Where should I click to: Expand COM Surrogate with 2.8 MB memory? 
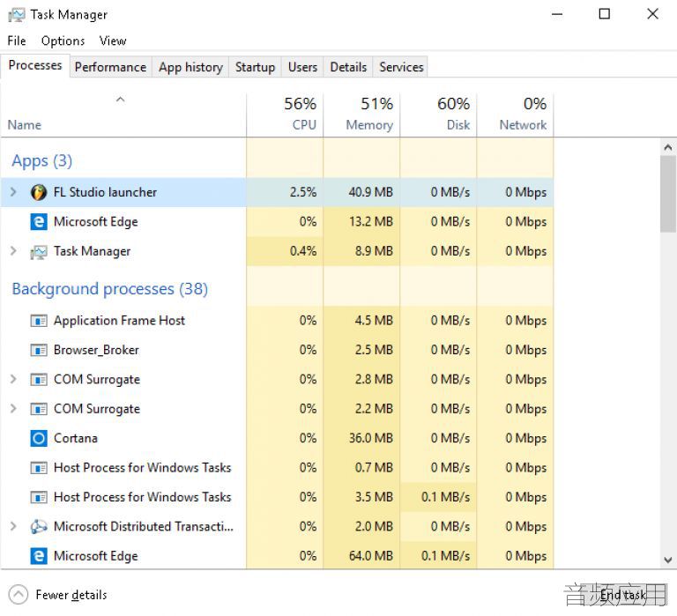tap(13, 379)
